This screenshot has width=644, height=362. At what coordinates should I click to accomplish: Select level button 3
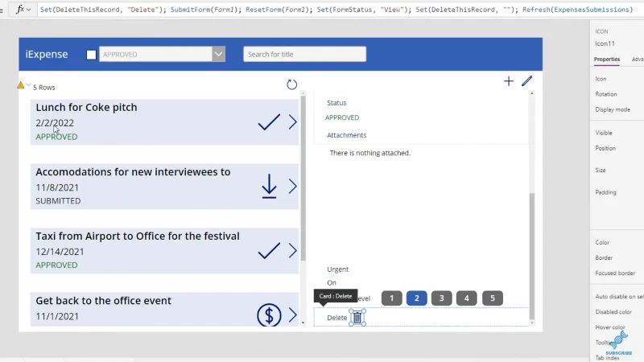pos(441,298)
